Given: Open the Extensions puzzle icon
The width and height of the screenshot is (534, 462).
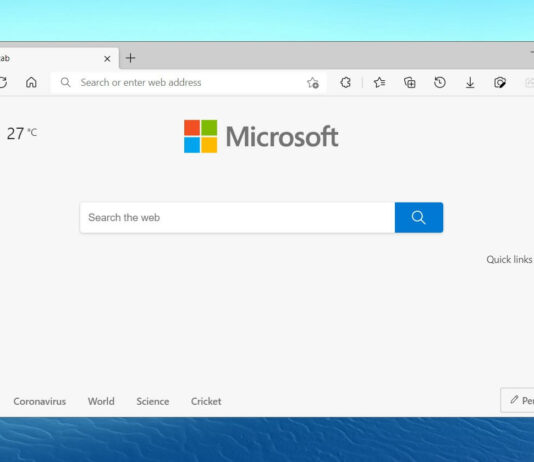Looking at the screenshot, I should coord(345,82).
